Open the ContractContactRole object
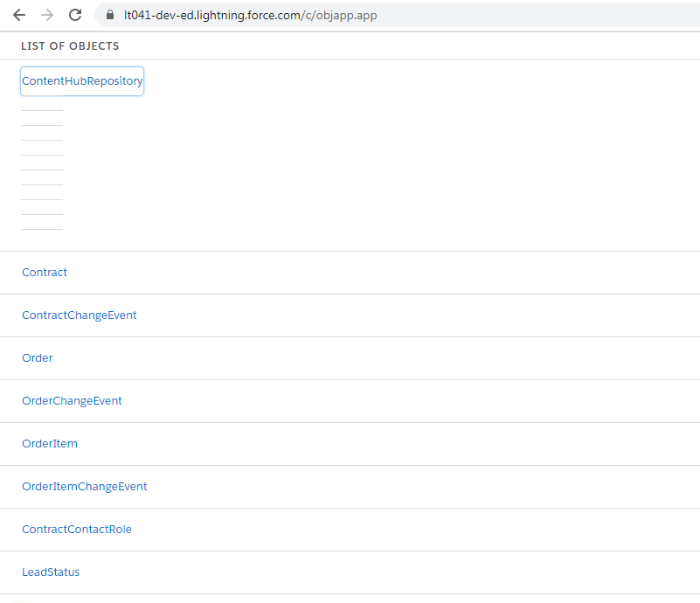This screenshot has width=700, height=603. (x=77, y=529)
